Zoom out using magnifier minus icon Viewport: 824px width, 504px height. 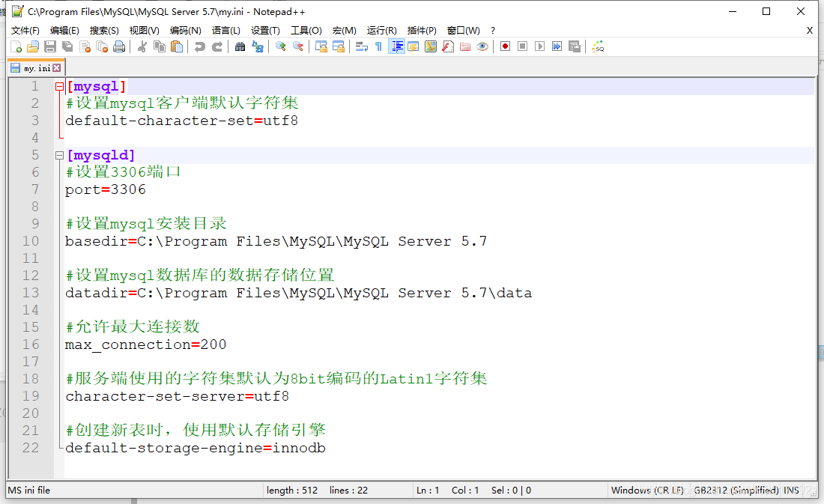[298, 46]
